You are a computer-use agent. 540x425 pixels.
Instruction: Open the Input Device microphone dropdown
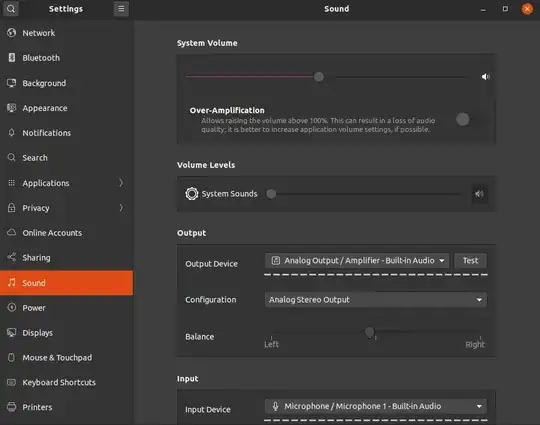[376, 406]
